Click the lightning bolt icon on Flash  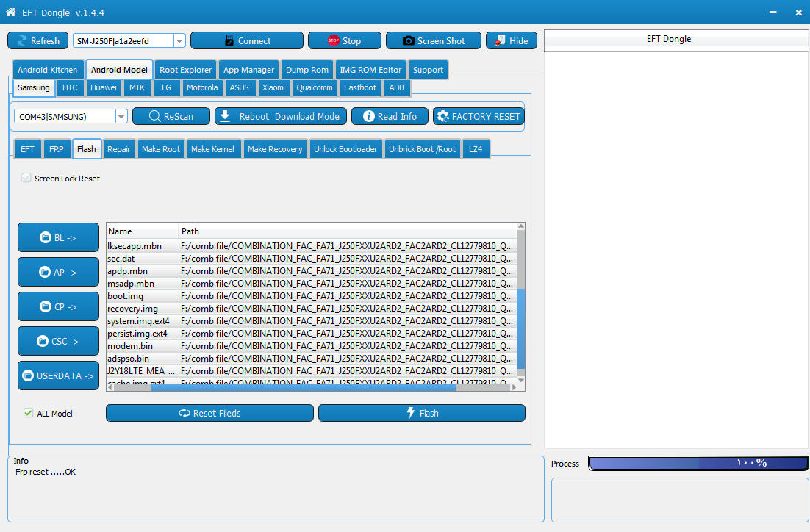(411, 413)
